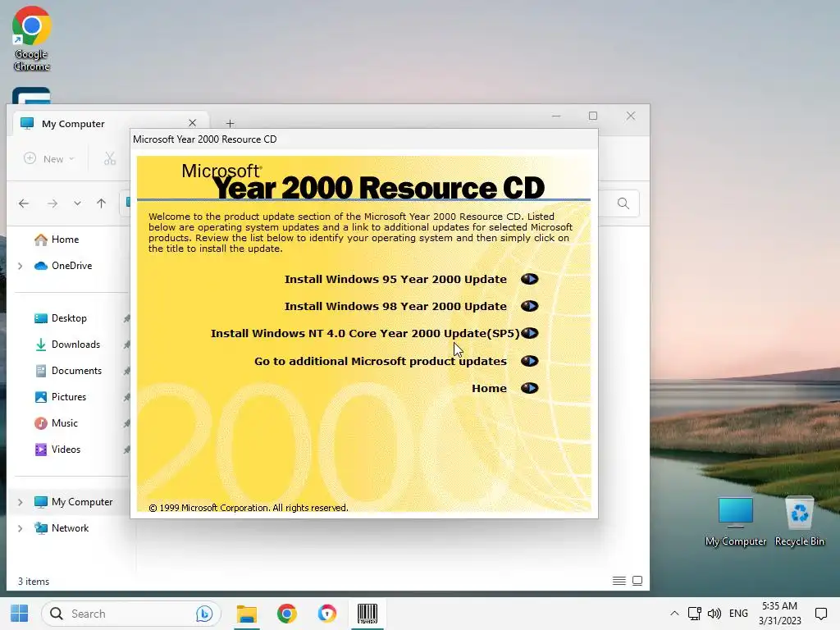Open network status tray icon
The height and width of the screenshot is (630, 840).
[x=694, y=614]
